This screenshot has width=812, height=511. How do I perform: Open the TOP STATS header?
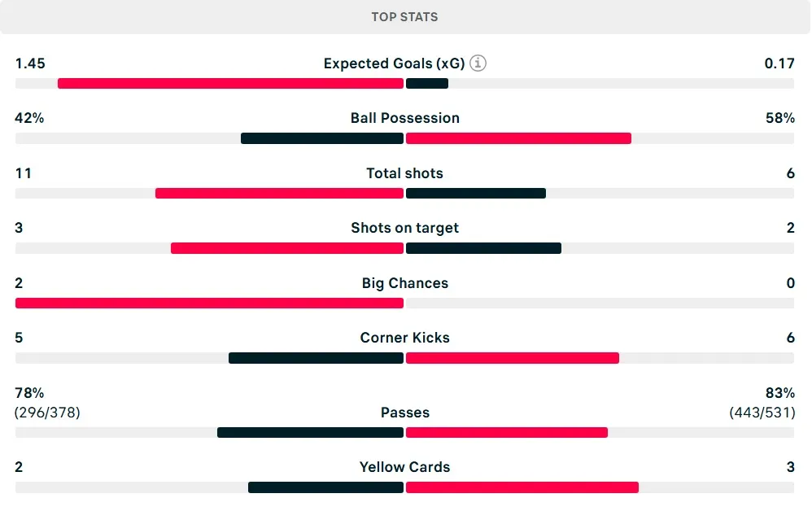click(x=405, y=17)
